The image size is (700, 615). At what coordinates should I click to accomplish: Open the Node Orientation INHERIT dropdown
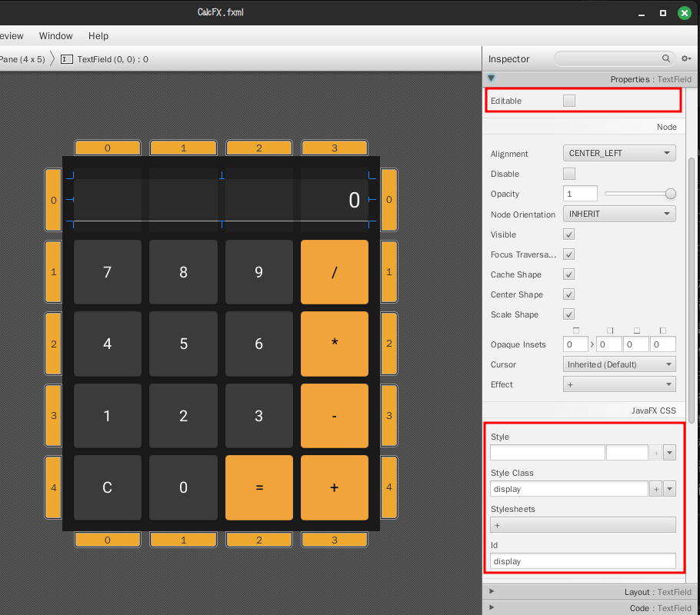click(619, 214)
